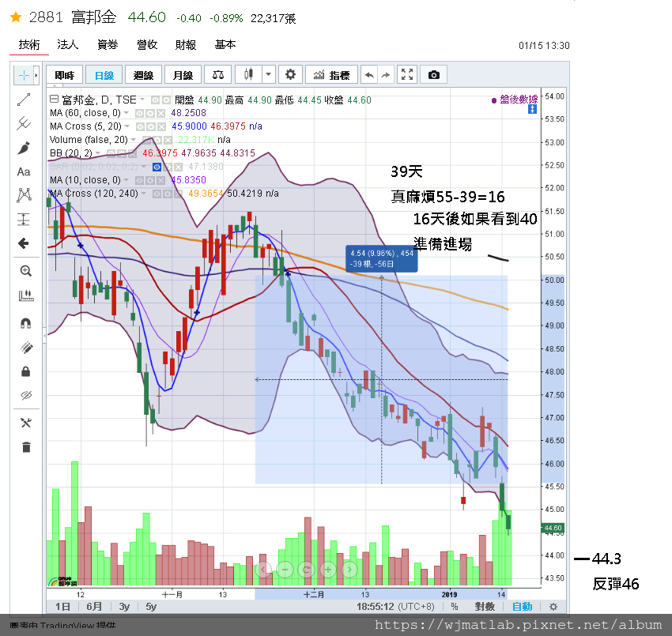Open price axis settings gear bottom right
The height and width of the screenshot is (636, 672).
[x=553, y=607]
